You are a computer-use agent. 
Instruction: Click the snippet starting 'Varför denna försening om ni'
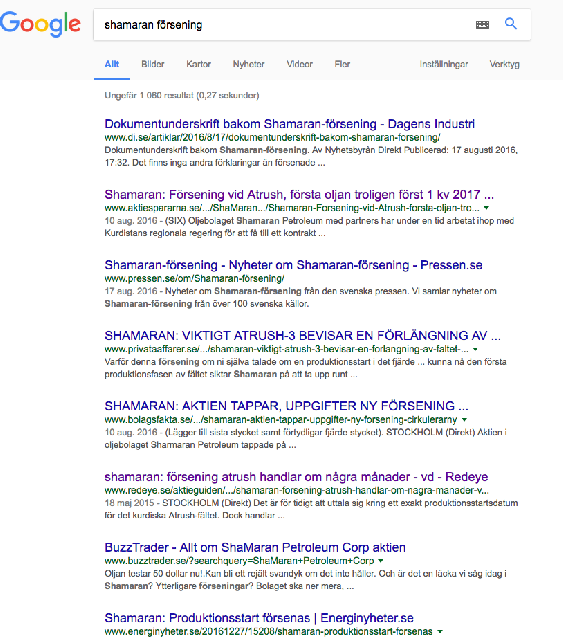305,368
